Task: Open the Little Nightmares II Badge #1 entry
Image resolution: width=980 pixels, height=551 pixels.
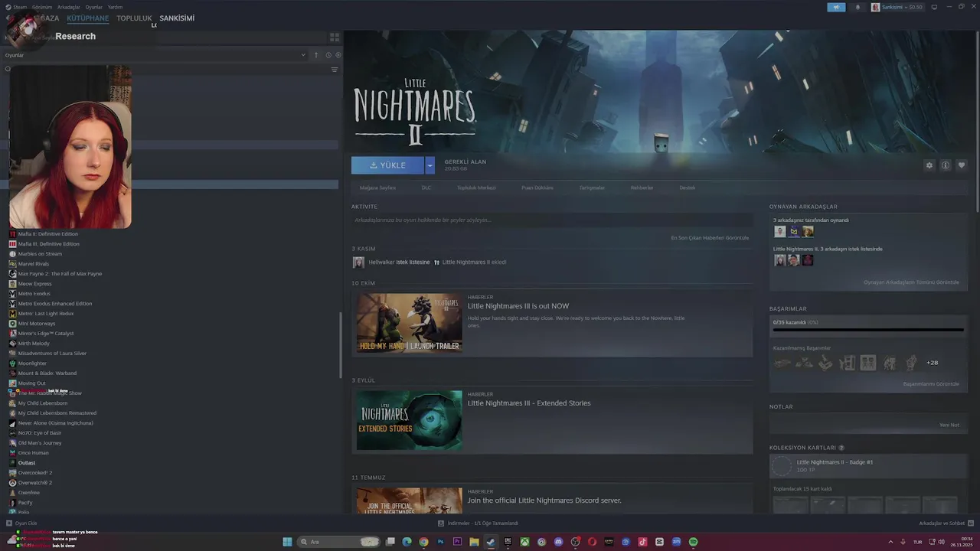Action: point(868,466)
